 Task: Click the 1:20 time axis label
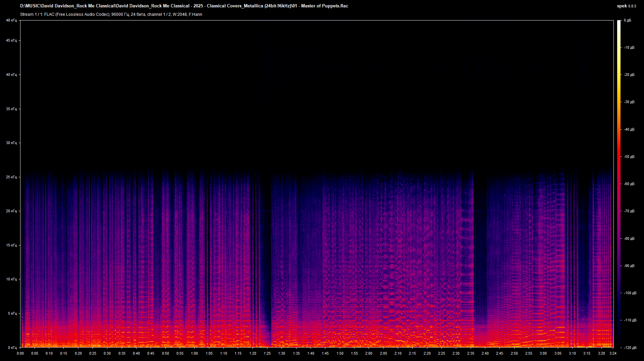click(253, 353)
